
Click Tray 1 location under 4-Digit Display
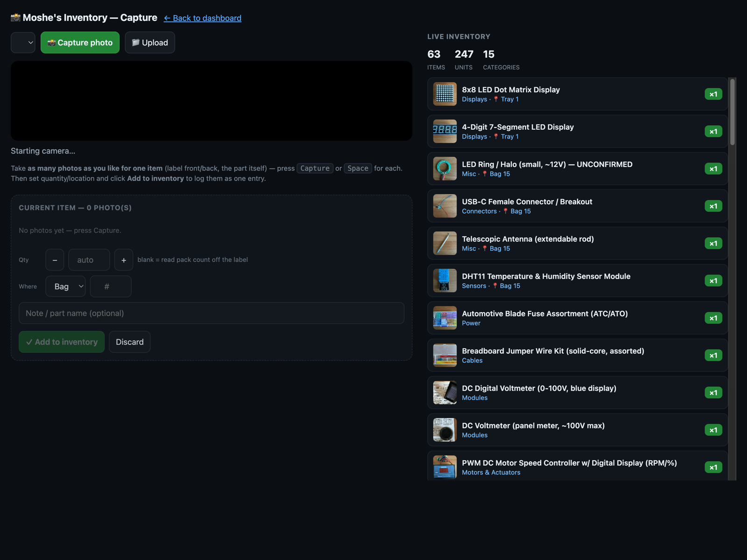(510, 137)
